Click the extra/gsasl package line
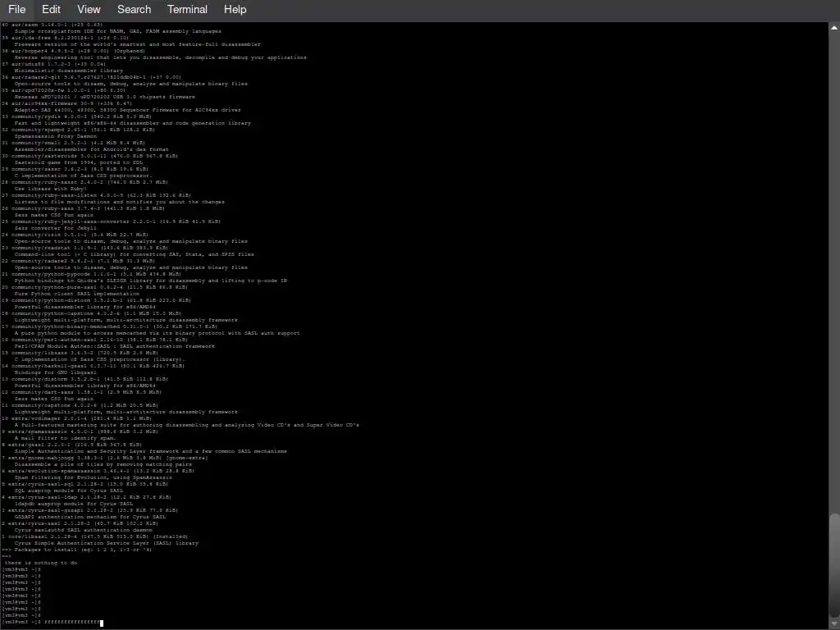The height and width of the screenshot is (630, 840). pos(72,445)
